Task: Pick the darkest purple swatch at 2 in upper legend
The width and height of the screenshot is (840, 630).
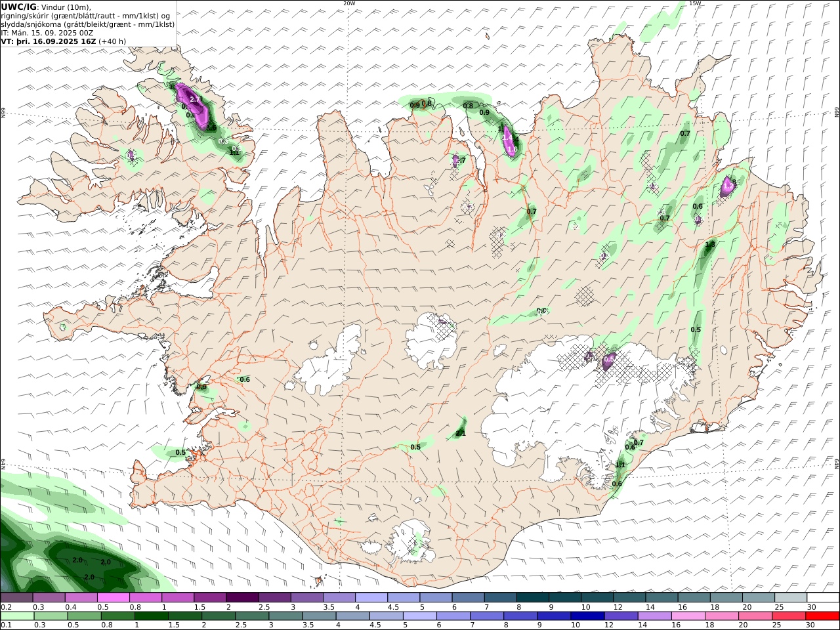Action: pyautogui.click(x=242, y=597)
